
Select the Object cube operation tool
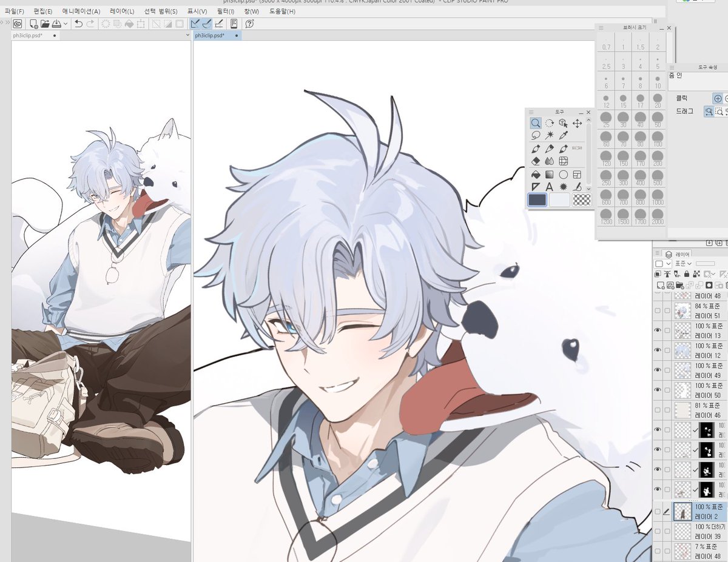click(x=563, y=123)
